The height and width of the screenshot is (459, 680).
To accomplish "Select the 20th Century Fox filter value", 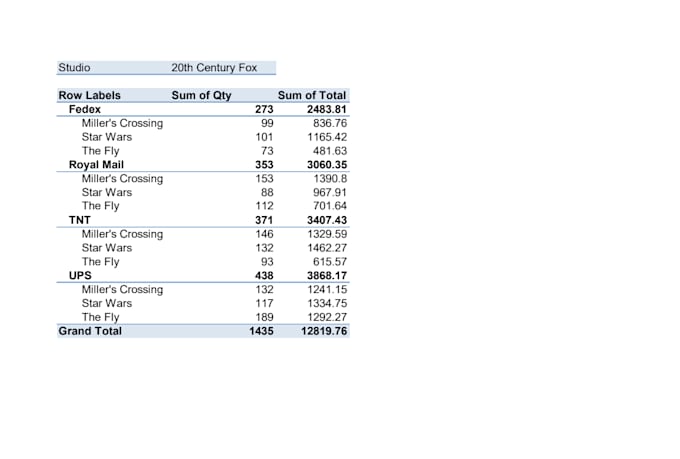I will 214,68.
